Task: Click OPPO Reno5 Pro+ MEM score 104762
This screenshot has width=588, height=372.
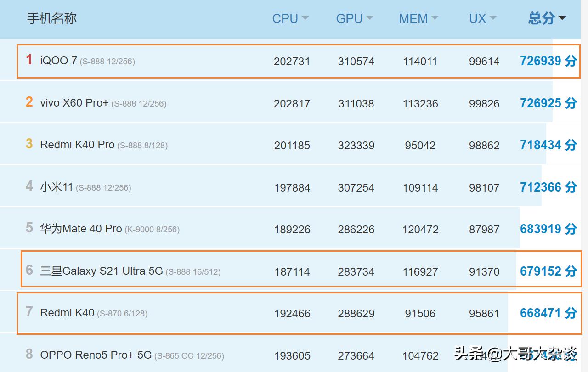Action: (420, 355)
